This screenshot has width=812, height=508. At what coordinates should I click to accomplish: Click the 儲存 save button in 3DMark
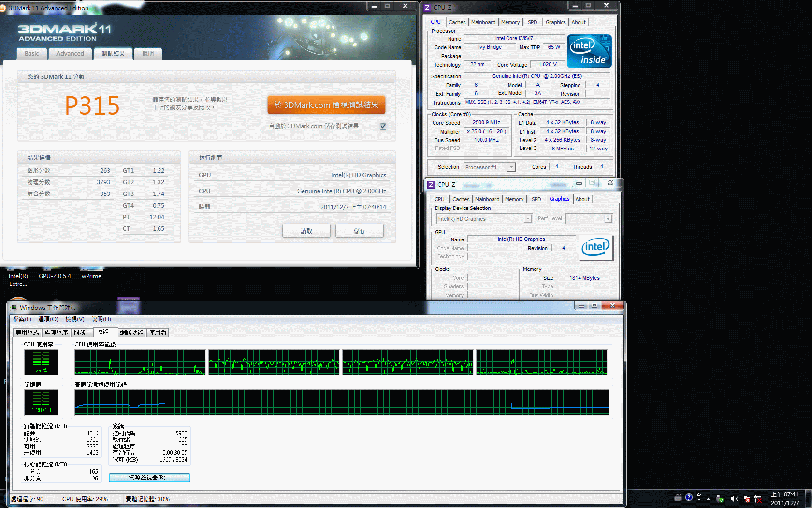[359, 231]
